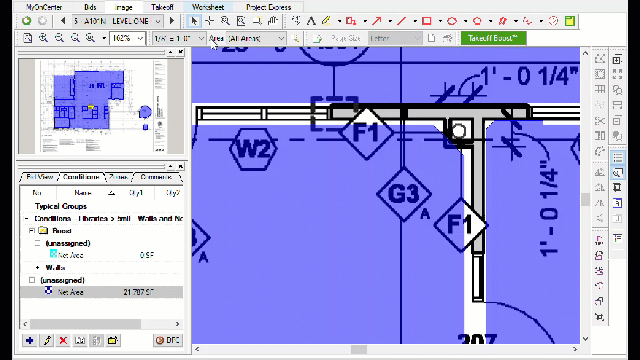This screenshot has width=640, height=360.
Task: Click the zoom out magnifier icon
Action: click(59, 38)
